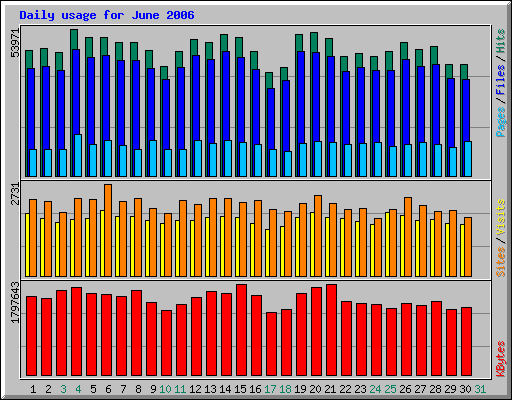Screen dimensions: 512x400
Task: Click green day label 18
Action: (x=285, y=389)
